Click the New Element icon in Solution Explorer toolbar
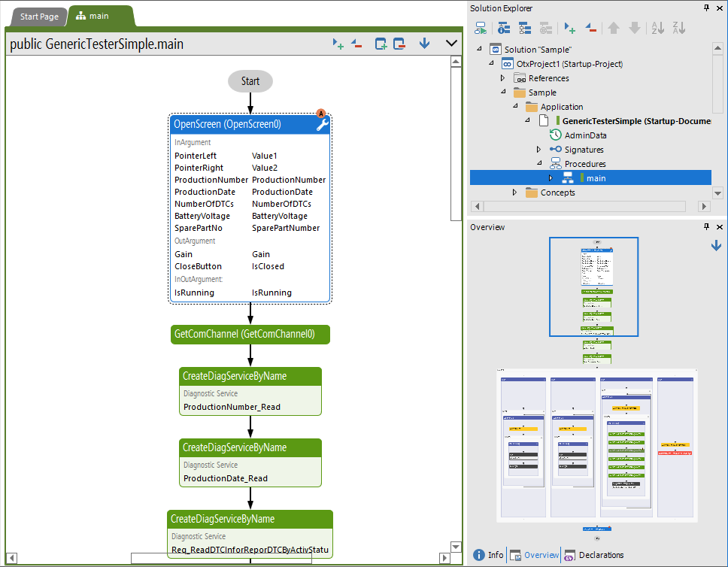728x567 pixels. point(569,28)
